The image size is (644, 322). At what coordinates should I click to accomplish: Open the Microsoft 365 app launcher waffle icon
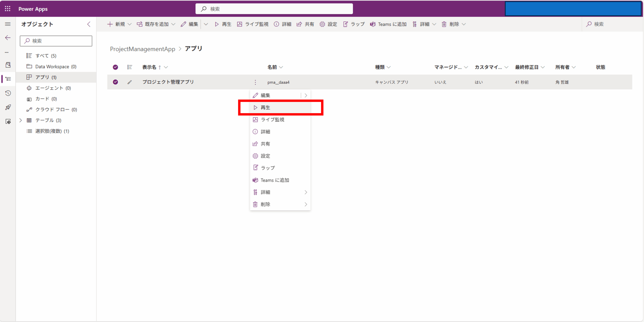pos(8,9)
